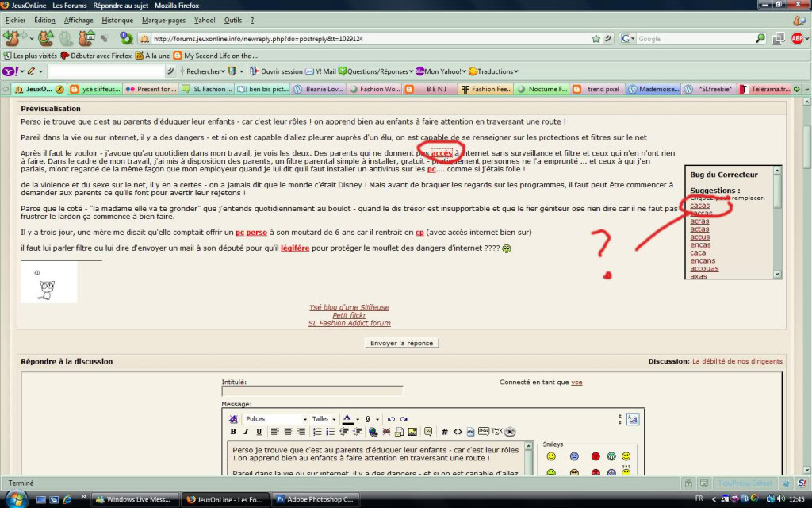Open Adobe Photoshop from taskbar
The width and height of the screenshot is (812, 508).
click(x=315, y=500)
